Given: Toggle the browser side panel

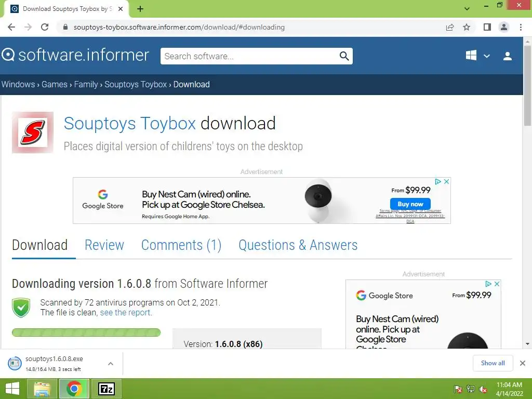Looking at the screenshot, I should [487, 27].
